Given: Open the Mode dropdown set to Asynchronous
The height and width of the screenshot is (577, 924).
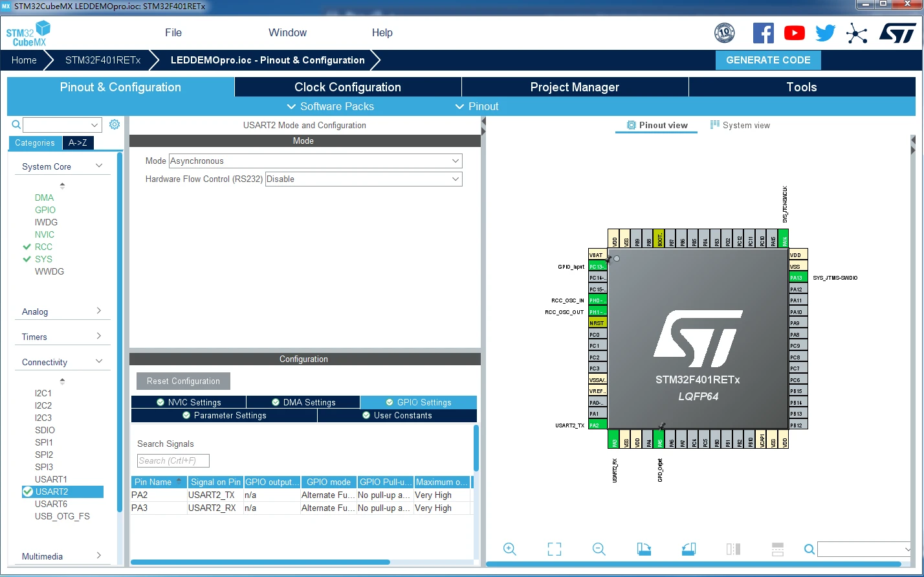Looking at the screenshot, I should pyautogui.click(x=316, y=161).
